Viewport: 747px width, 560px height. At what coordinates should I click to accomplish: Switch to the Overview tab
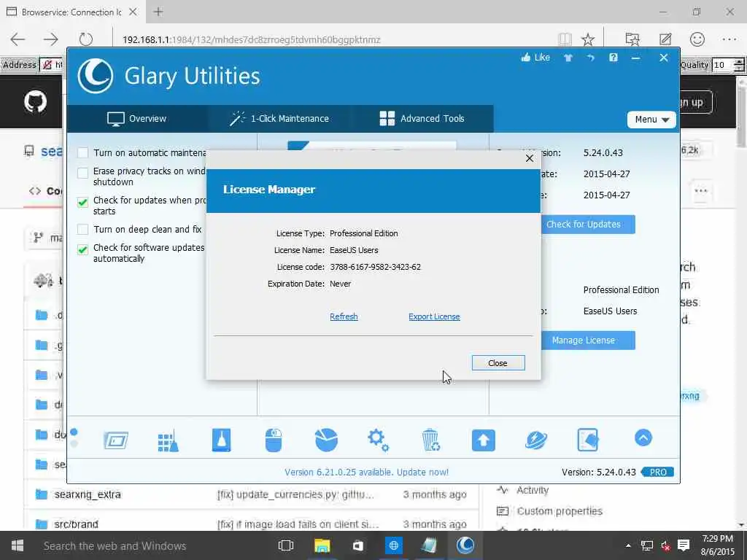tap(136, 119)
